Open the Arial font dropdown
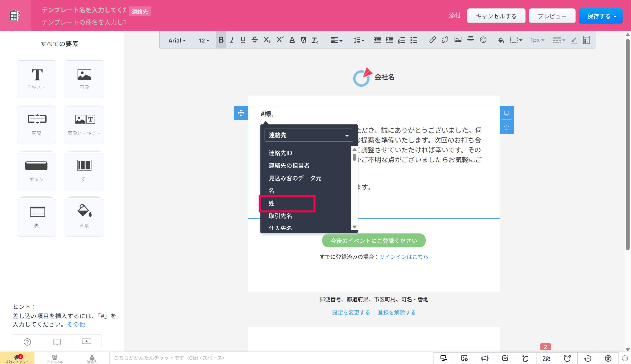 (177, 40)
